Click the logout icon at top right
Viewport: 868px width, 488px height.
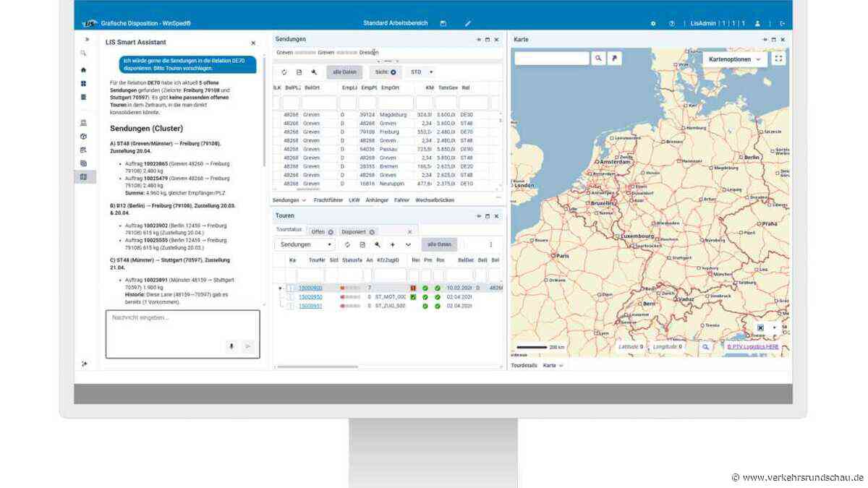click(x=782, y=23)
